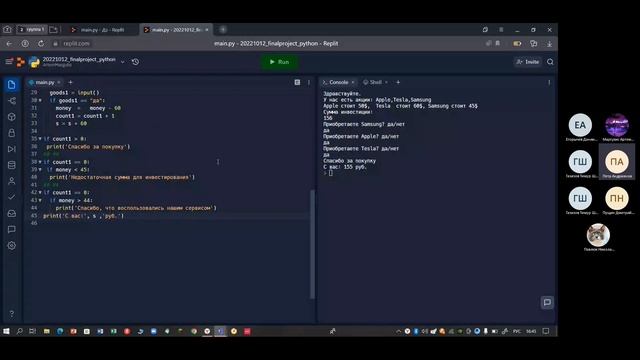Image resolution: width=640 pixels, height=360 pixels.
Task: Run the Python program
Action: (280, 62)
